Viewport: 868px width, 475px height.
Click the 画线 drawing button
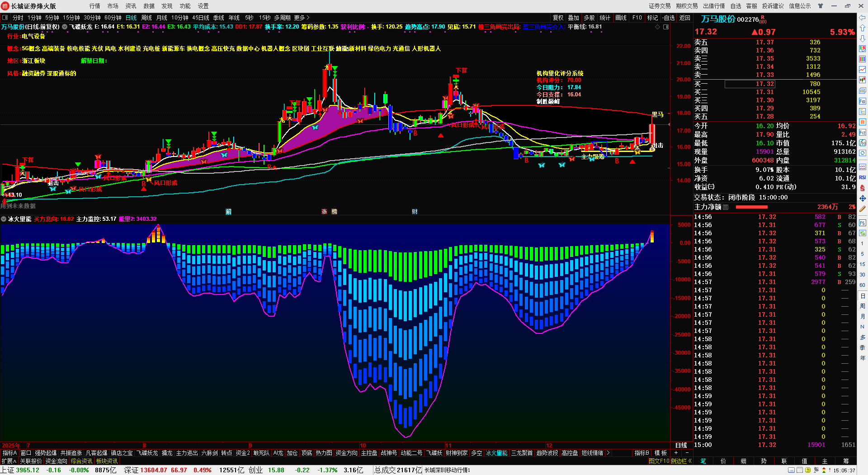point(621,18)
